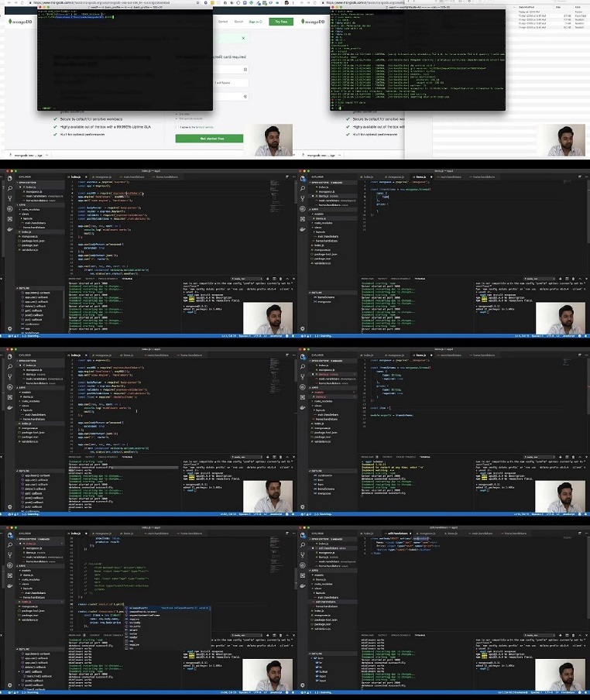
Task: Click the JavaScript language mode in the second-row left status bar
Action: coord(276,336)
